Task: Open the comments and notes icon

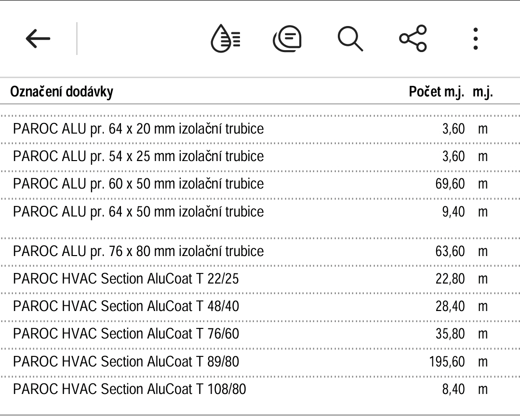Action: coord(287,39)
